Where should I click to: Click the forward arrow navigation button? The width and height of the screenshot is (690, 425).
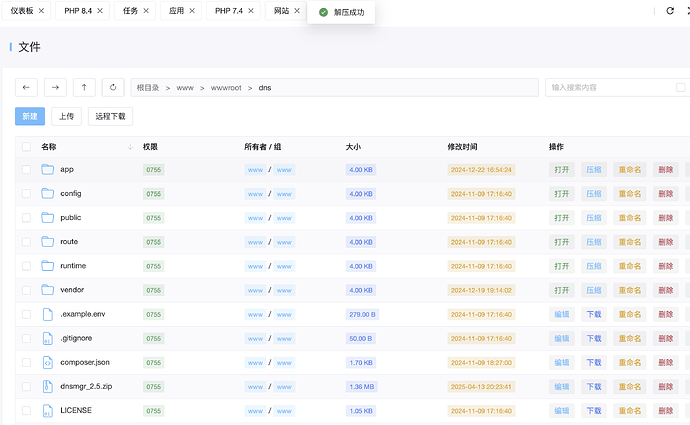[x=56, y=87]
